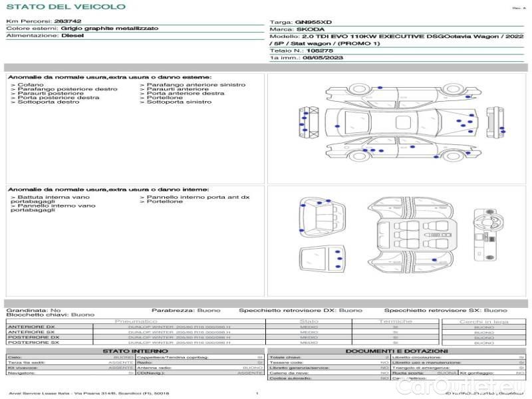This screenshot has height=399, width=532.
Task: Select the STATO DEL VEICOLO title
Action: [65, 7]
